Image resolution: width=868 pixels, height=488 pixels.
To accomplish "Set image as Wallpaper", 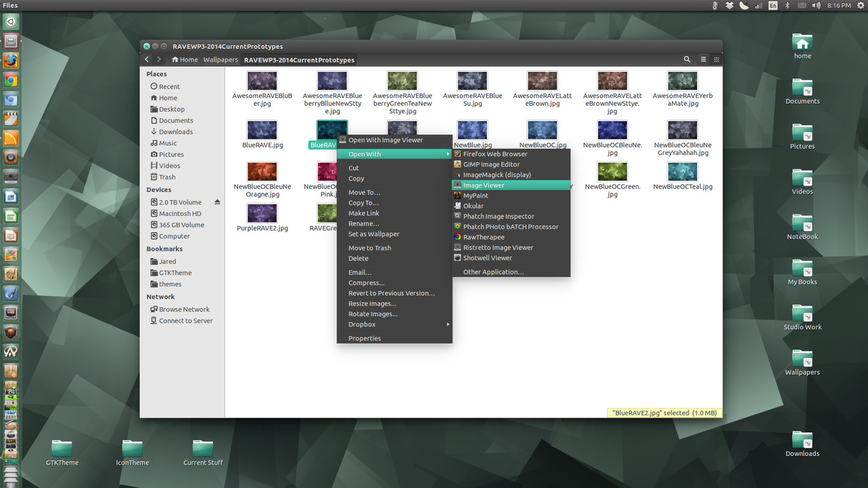I will (x=394, y=234).
